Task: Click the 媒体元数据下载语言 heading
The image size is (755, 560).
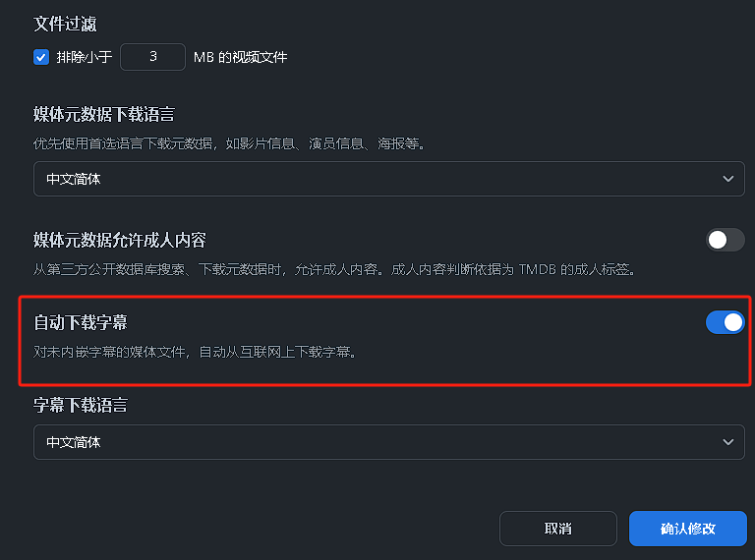Action: pos(104,115)
